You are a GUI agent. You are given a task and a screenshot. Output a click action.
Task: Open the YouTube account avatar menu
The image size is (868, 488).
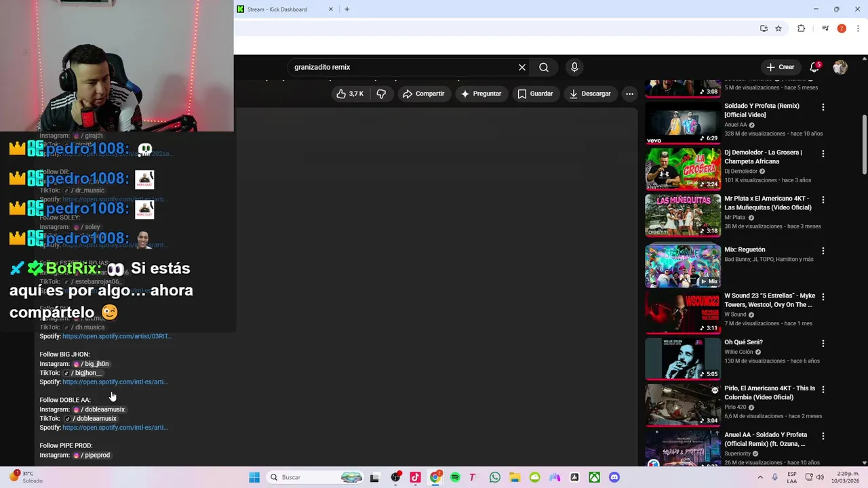[x=840, y=67]
